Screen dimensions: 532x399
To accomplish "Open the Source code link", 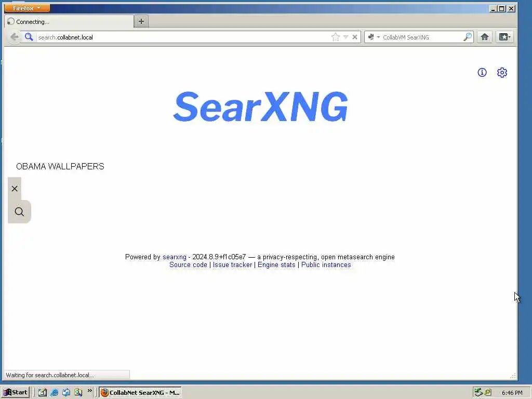I will point(188,264).
